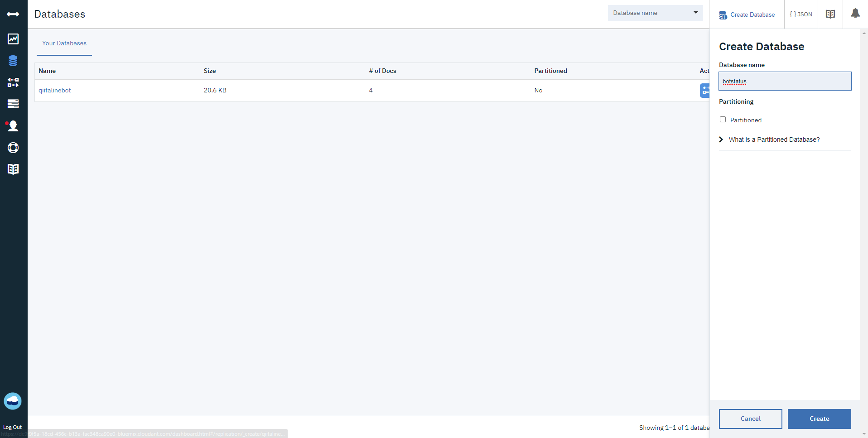This screenshot has width=868, height=438.
Task: Toggle the sidebar collapse arrow icon
Action: coord(13,14)
